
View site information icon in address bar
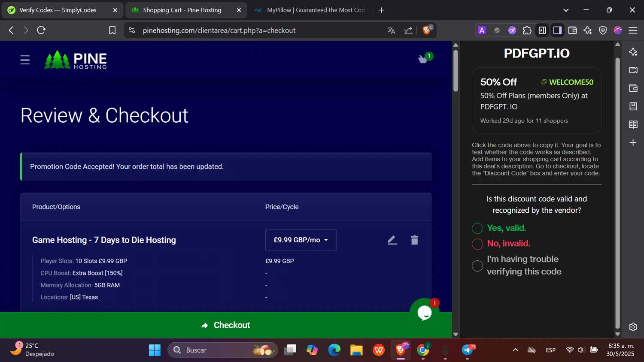pyautogui.click(x=132, y=30)
